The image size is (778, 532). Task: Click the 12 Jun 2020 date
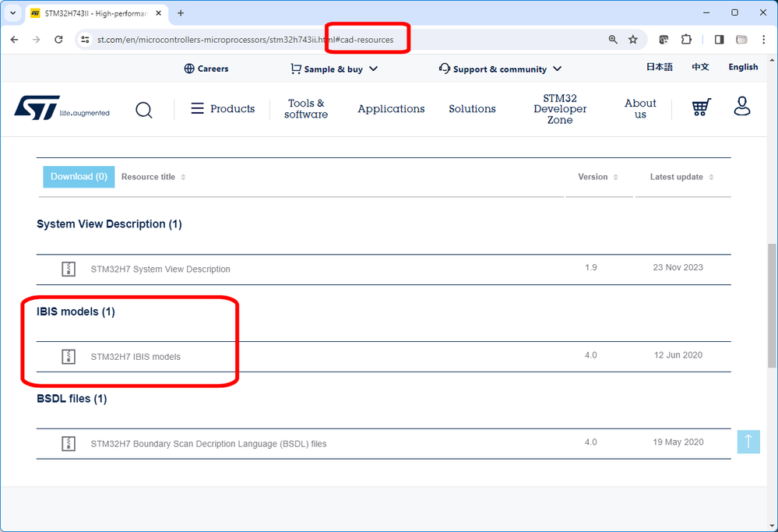(x=678, y=355)
